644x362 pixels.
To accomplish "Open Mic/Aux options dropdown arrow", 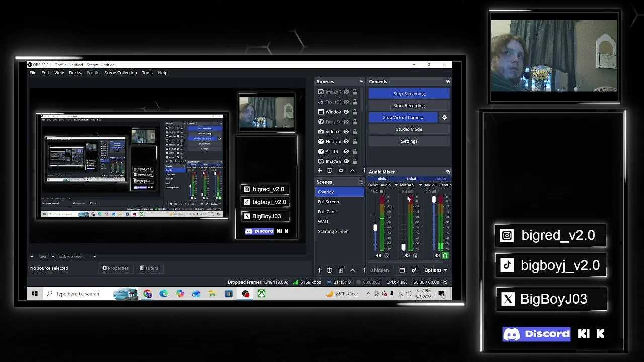I will (421, 185).
